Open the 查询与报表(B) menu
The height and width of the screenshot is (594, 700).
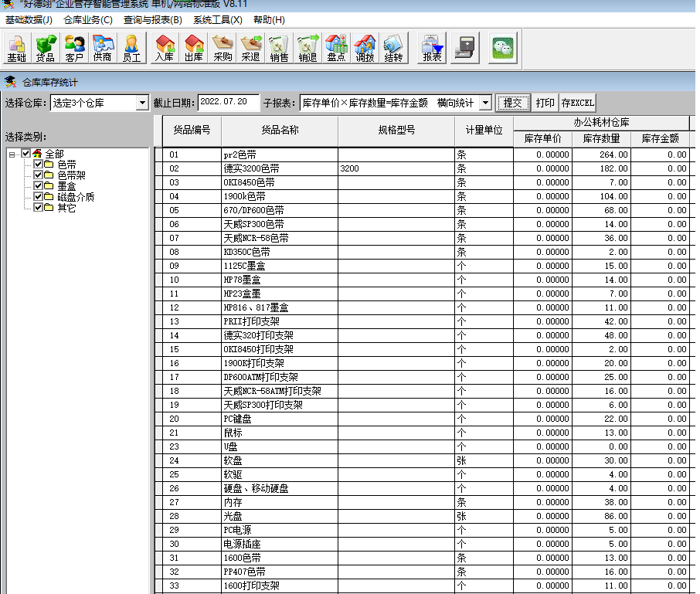(153, 20)
